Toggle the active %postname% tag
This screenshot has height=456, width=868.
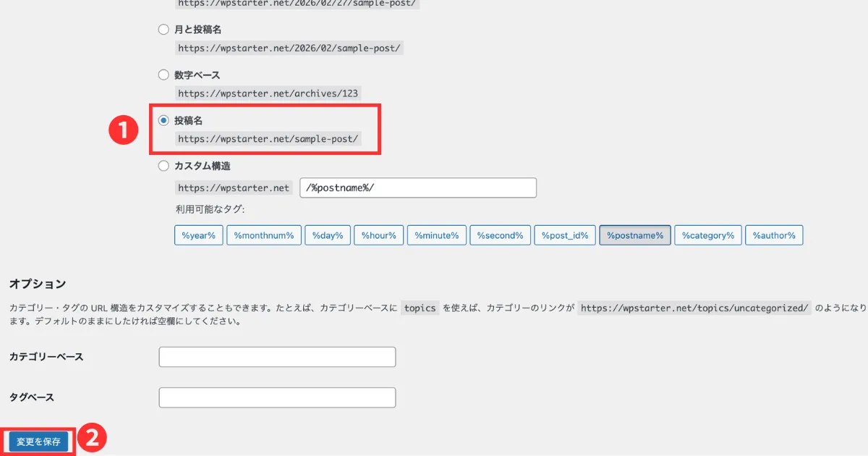(635, 235)
